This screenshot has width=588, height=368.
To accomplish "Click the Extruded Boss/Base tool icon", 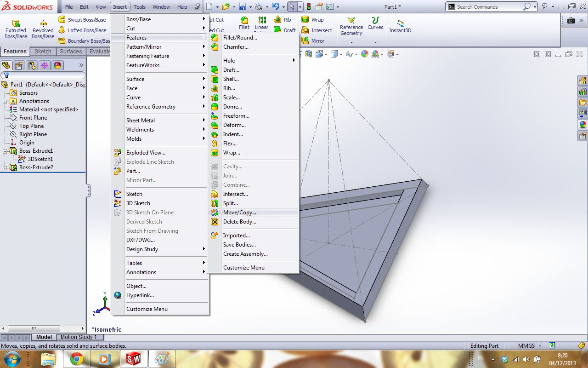I will click(16, 23).
